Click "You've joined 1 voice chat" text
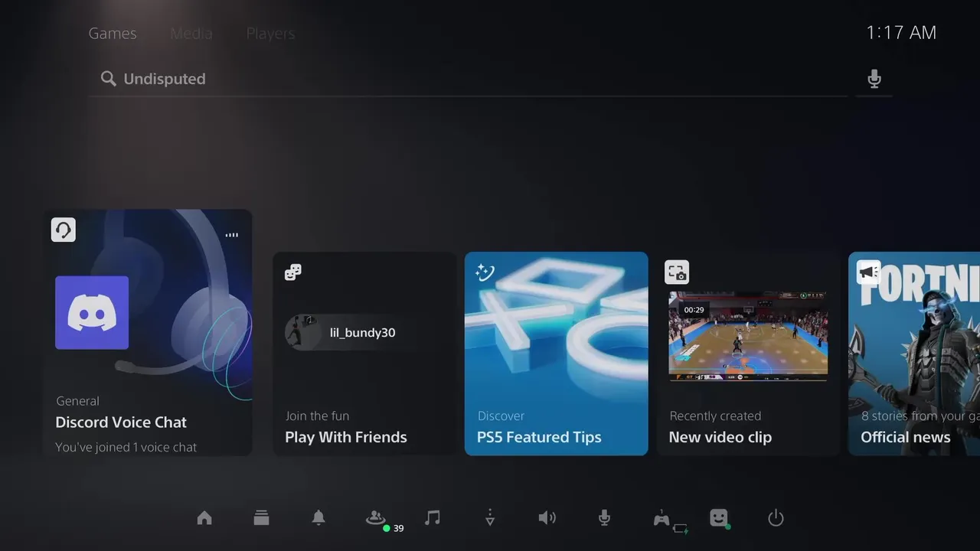The height and width of the screenshot is (551, 980). click(x=126, y=447)
